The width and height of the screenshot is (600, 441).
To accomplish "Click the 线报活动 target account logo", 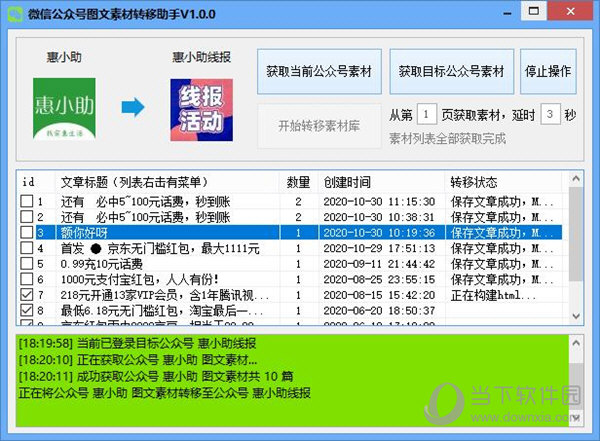I will click(x=201, y=110).
